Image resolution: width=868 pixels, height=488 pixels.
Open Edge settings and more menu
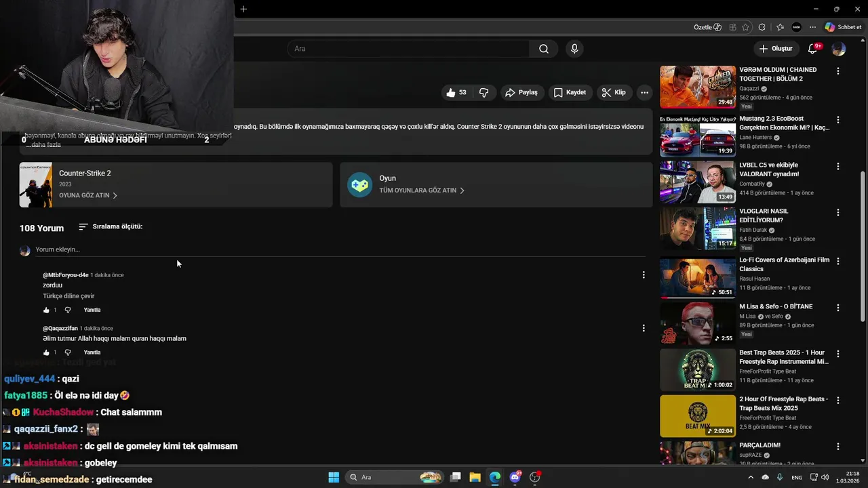pyautogui.click(x=812, y=27)
